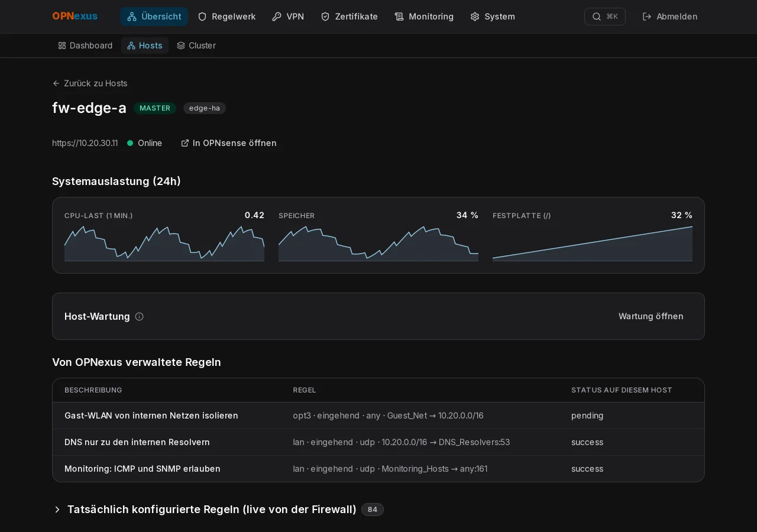Click the Festplatte usage chart
Screen dimensions: 757x532
pyautogui.click(x=593, y=244)
